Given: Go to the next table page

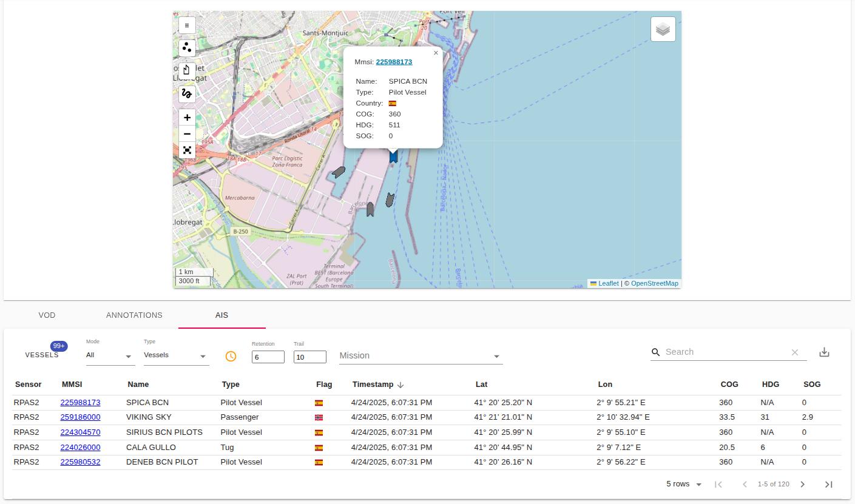Looking at the screenshot, I should click(802, 484).
